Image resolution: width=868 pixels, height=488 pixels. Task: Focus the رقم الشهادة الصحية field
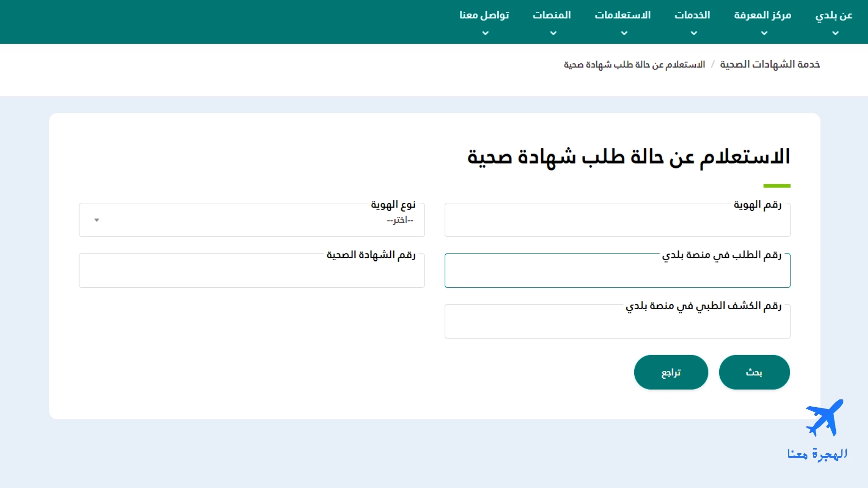(x=252, y=271)
